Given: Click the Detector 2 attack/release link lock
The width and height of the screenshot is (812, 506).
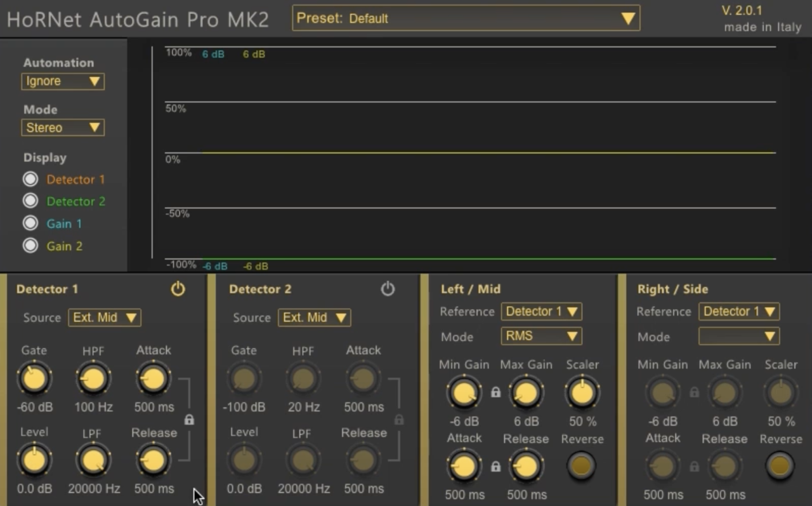Looking at the screenshot, I should [x=399, y=420].
